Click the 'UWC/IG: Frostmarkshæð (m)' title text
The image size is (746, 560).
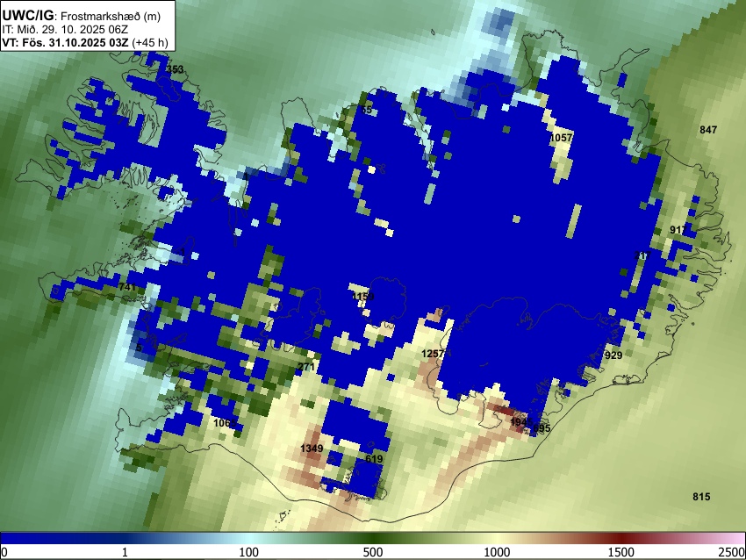tap(82, 16)
